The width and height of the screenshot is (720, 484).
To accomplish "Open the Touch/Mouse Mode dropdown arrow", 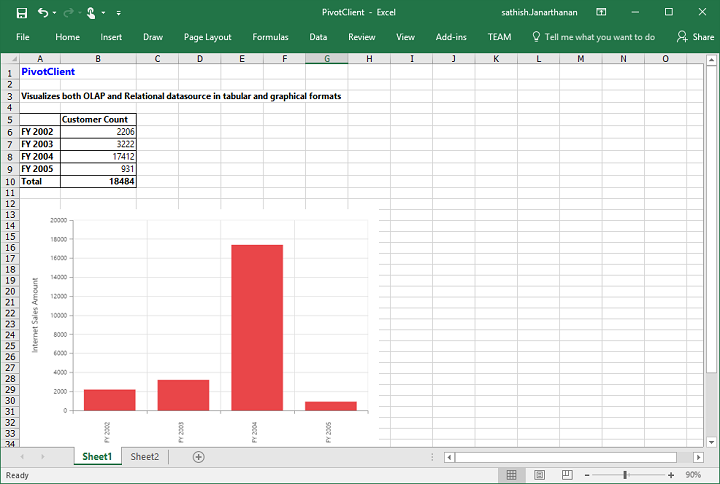I will [103, 12].
